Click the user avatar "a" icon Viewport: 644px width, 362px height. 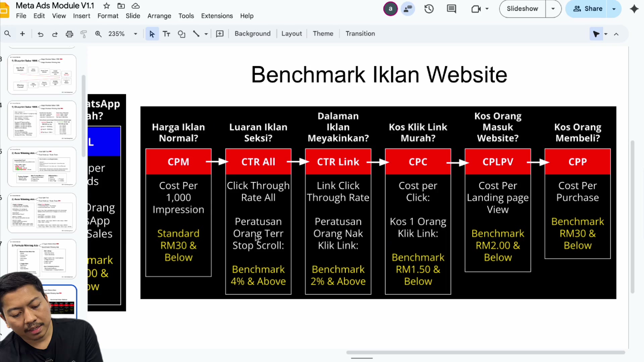pyautogui.click(x=390, y=9)
